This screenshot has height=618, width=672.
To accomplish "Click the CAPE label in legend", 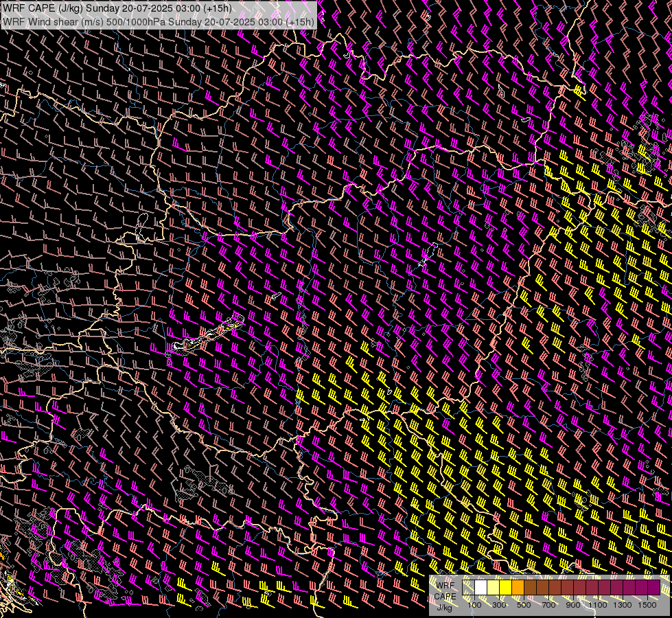I will pos(445,597).
